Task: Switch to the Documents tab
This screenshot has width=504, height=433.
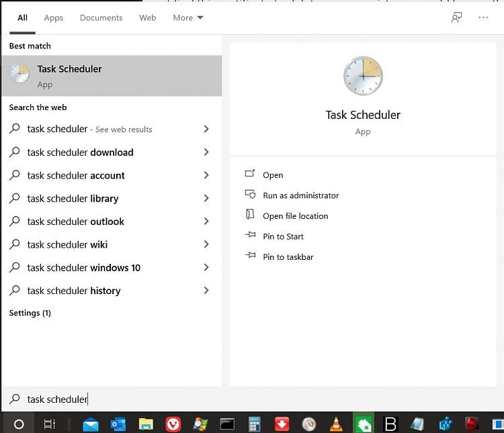Action: (x=101, y=18)
